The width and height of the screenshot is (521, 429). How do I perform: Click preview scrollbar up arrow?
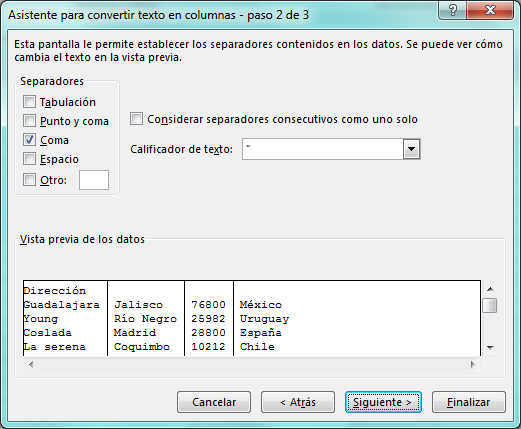490,289
